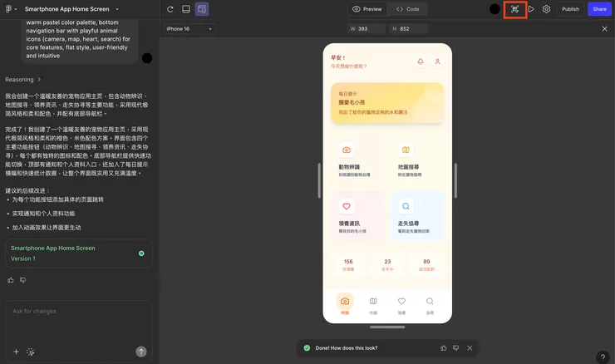Send the prompt with the arrow button
This screenshot has height=364, width=615.
click(141, 352)
